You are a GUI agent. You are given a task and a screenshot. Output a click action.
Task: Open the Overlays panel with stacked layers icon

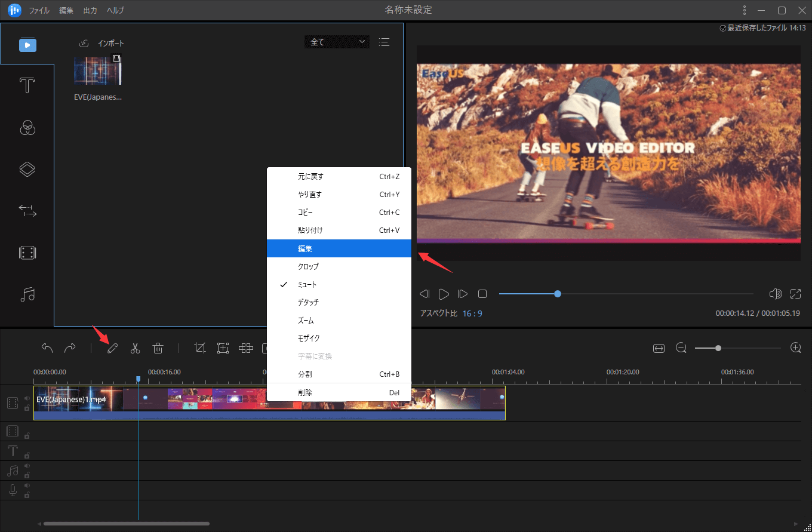[x=27, y=169]
